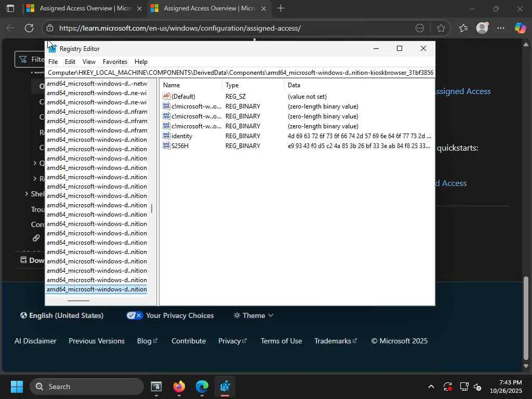The height and width of the screenshot is (399, 532).
Task: Open the Blog footer link
Action: tap(147, 341)
